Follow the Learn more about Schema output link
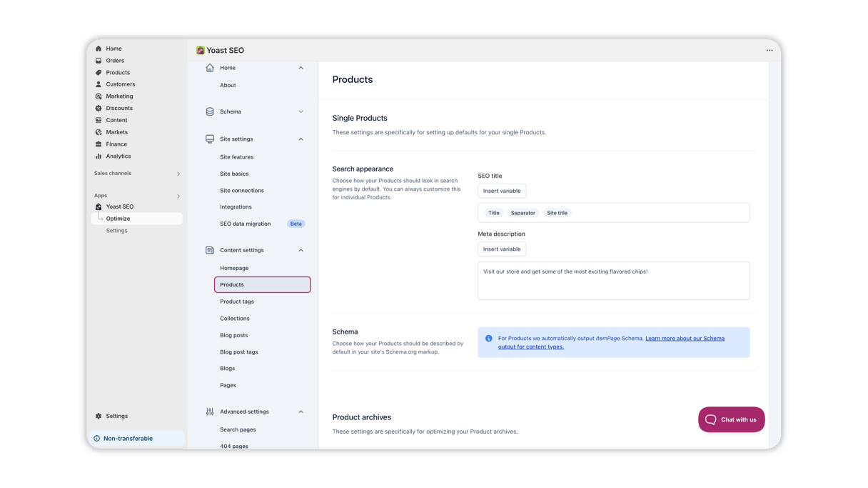 coord(611,342)
